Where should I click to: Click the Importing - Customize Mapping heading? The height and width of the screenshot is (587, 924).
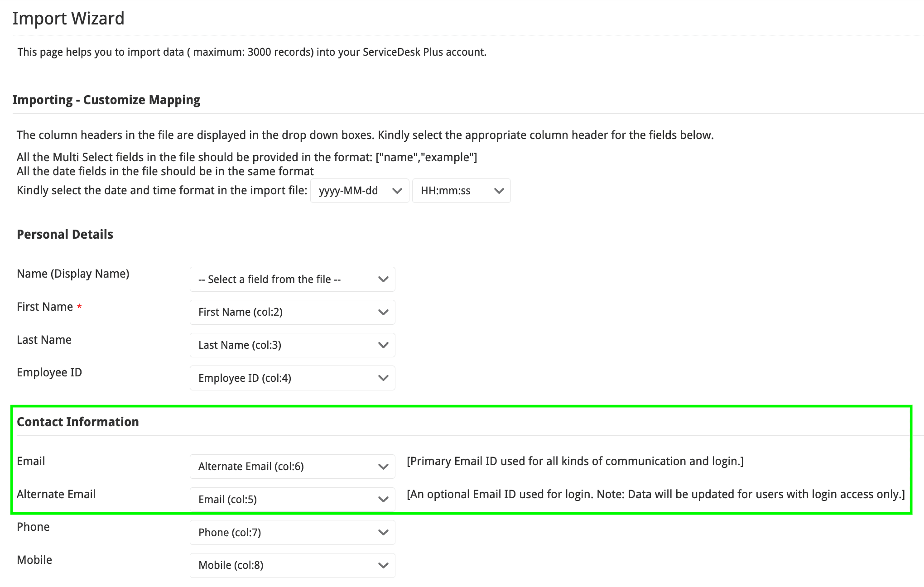click(x=106, y=100)
